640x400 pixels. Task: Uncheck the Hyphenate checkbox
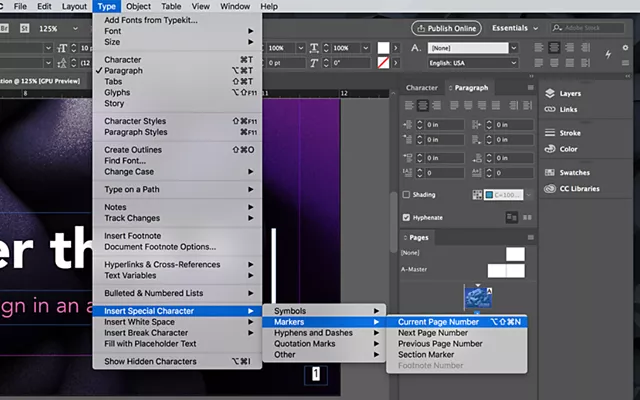tap(406, 217)
